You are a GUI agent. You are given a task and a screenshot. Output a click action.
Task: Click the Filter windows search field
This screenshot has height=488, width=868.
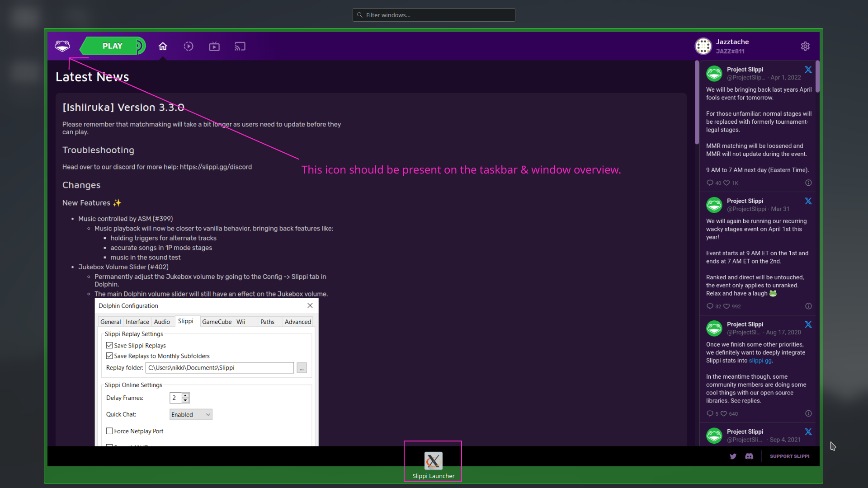434,15
